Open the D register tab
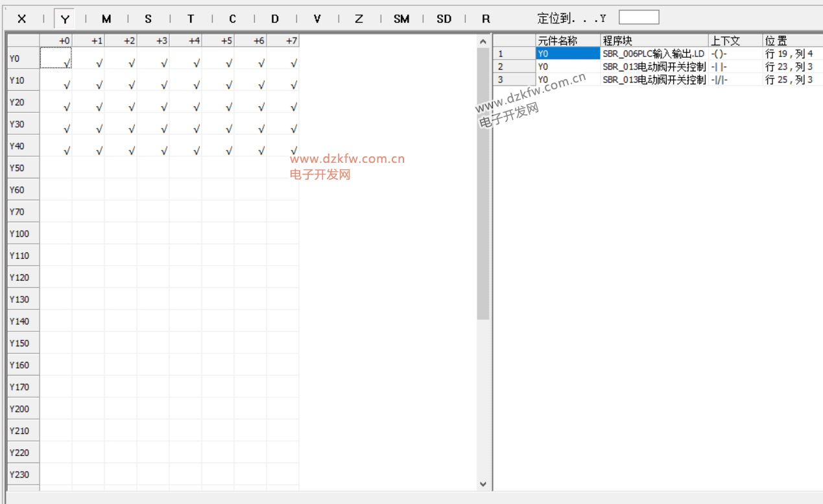 [275, 19]
